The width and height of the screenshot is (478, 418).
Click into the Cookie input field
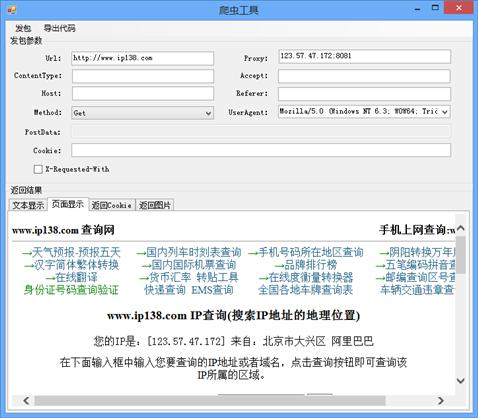point(261,150)
